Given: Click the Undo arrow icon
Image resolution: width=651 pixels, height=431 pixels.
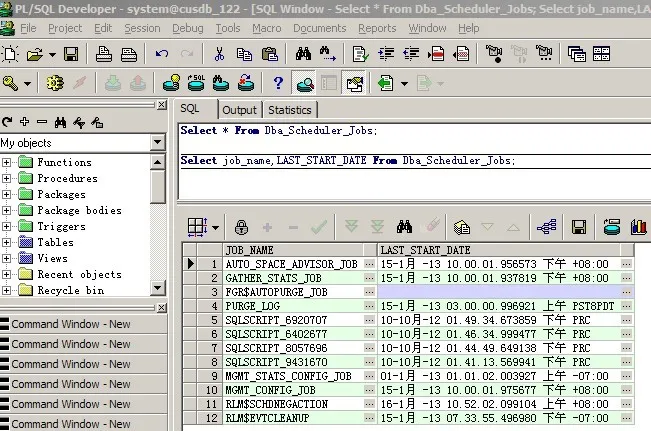Looking at the screenshot, I should tap(162, 54).
